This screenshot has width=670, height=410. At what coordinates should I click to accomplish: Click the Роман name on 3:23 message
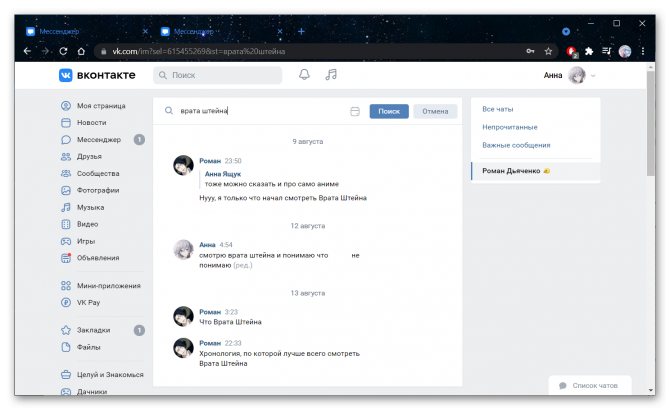210,312
